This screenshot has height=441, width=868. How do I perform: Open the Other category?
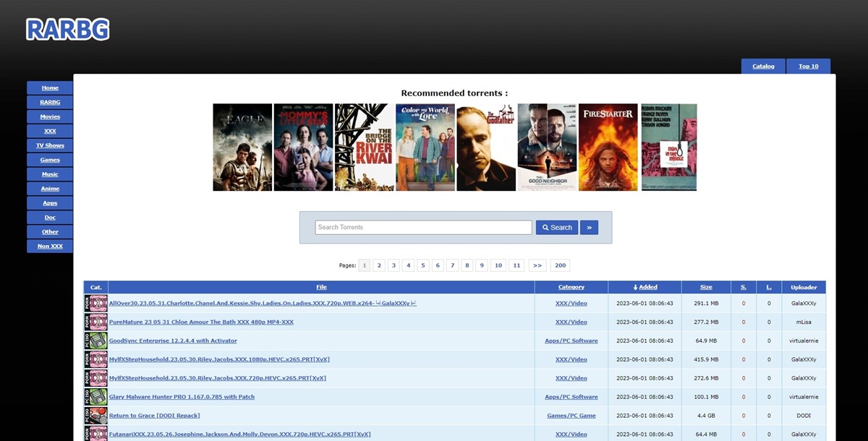coord(50,232)
